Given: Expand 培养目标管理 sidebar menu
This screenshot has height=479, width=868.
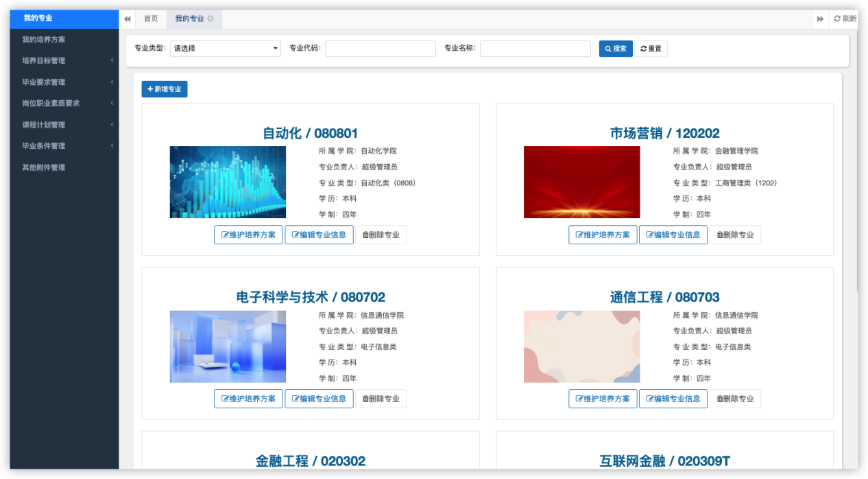Looking at the screenshot, I should point(64,60).
